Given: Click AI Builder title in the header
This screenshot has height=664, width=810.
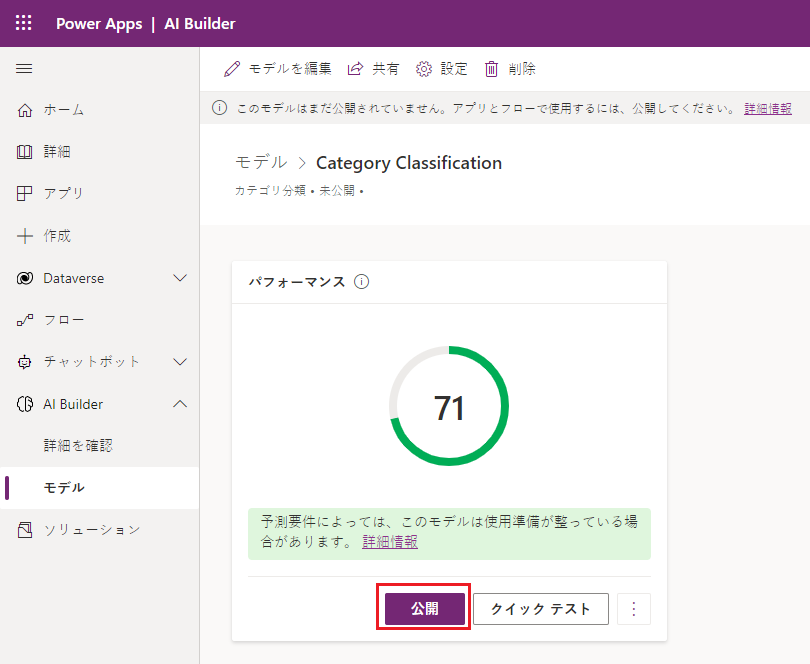Looking at the screenshot, I should [200, 24].
